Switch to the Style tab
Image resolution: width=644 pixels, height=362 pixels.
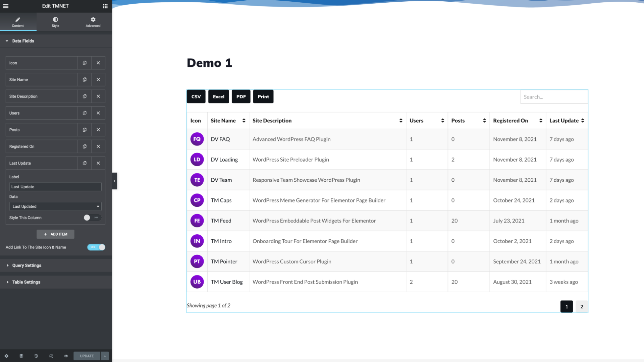coord(55,22)
